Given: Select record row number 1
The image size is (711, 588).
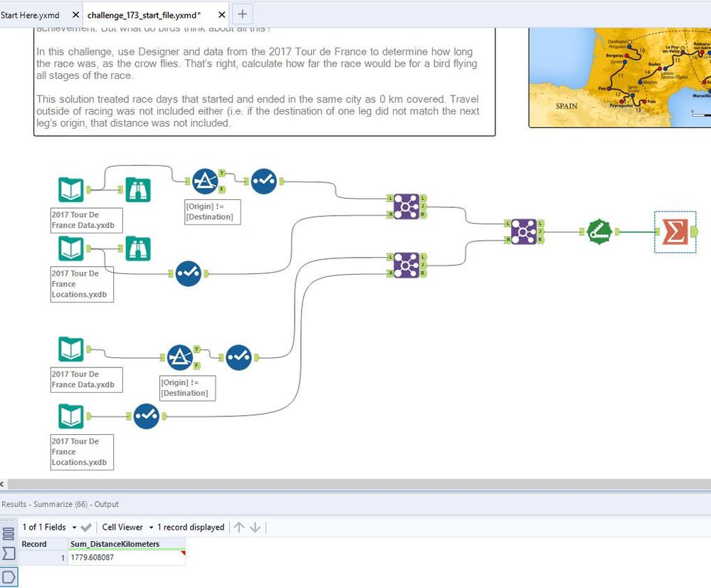Looking at the screenshot, I should tap(43, 557).
